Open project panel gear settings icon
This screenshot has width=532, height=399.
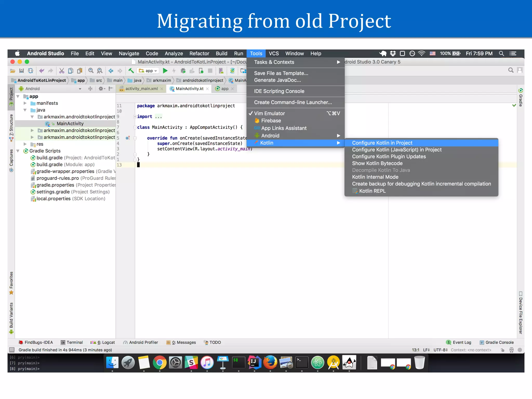(101, 89)
